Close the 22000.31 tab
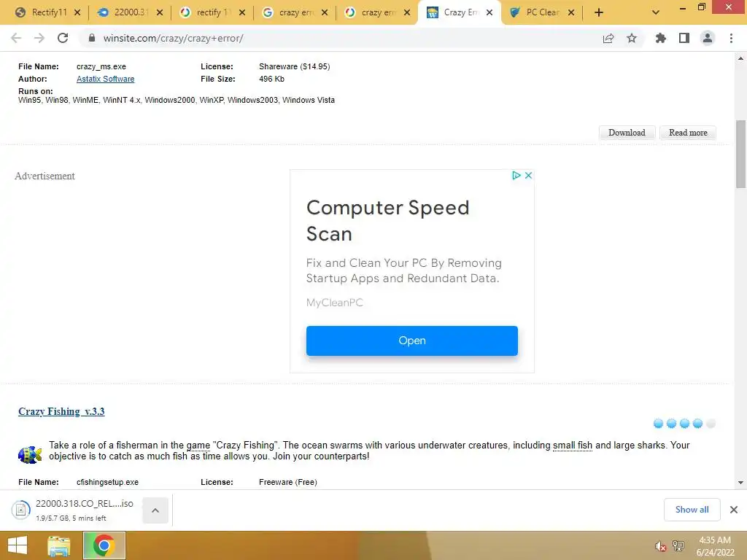 [160, 13]
